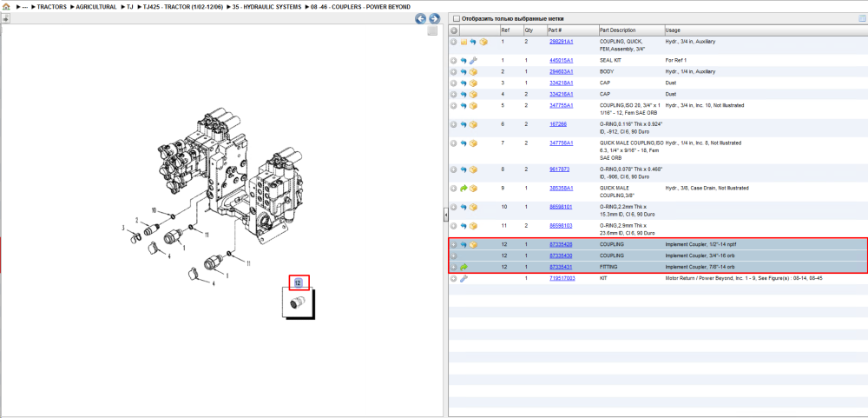Screen dimensions: 868x418
Task: Add the BODY part using its plus icon
Action: pyautogui.click(x=453, y=71)
